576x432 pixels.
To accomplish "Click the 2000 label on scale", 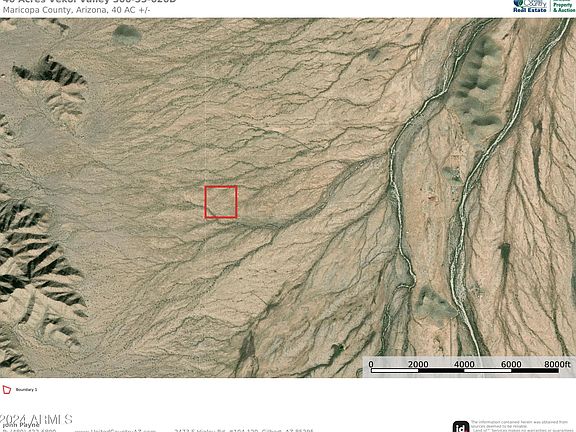I will (418, 364).
